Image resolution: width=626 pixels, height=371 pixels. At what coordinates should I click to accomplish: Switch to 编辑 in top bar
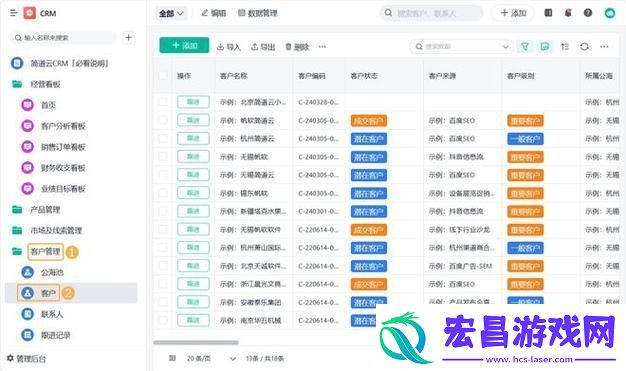[x=214, y=13]
